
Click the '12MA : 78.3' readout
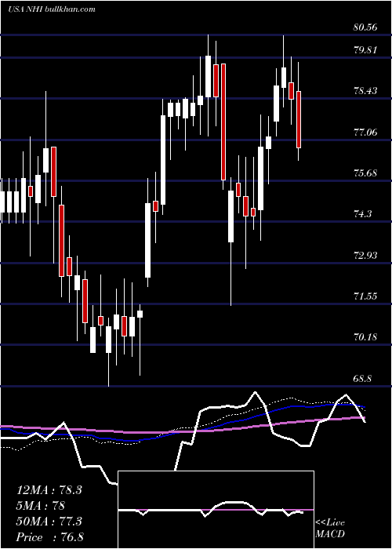(x=49, y=490)
